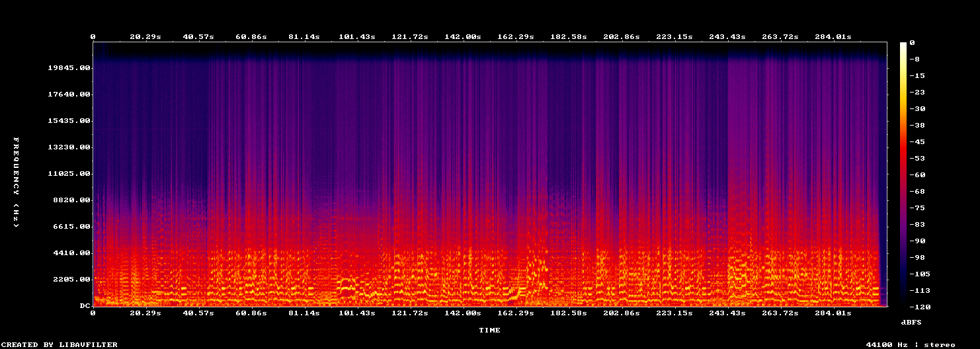Click the dBFS color scale label
This screenshot has width=980, height=349.
click(x=911, y=322)
